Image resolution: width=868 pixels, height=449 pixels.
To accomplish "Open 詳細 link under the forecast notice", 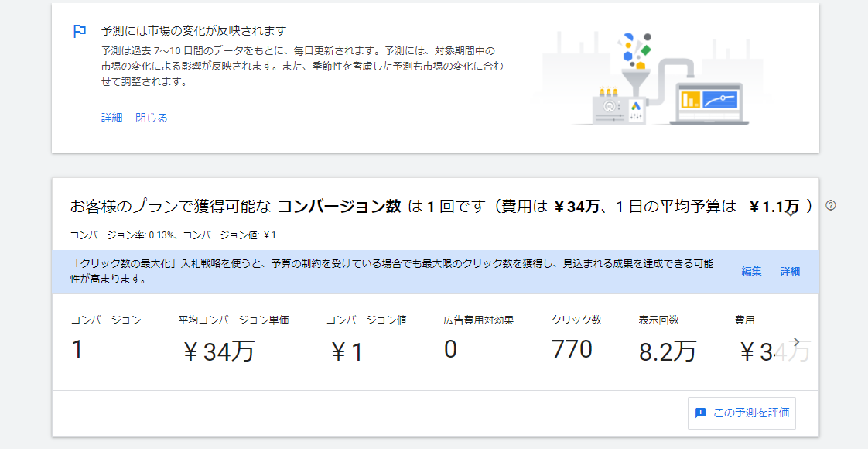I will pyautogui.click(x=111, y=118).
